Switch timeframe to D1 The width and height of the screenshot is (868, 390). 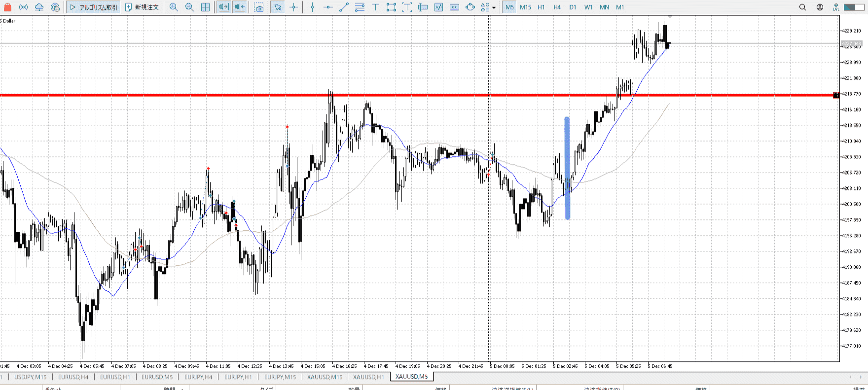[573, 7]
